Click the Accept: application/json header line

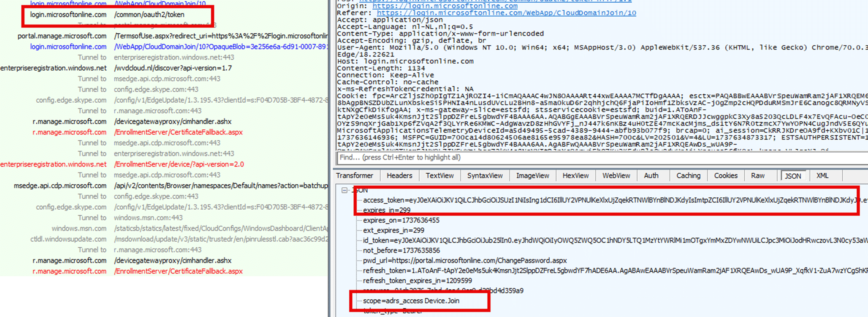pos(390,20)
